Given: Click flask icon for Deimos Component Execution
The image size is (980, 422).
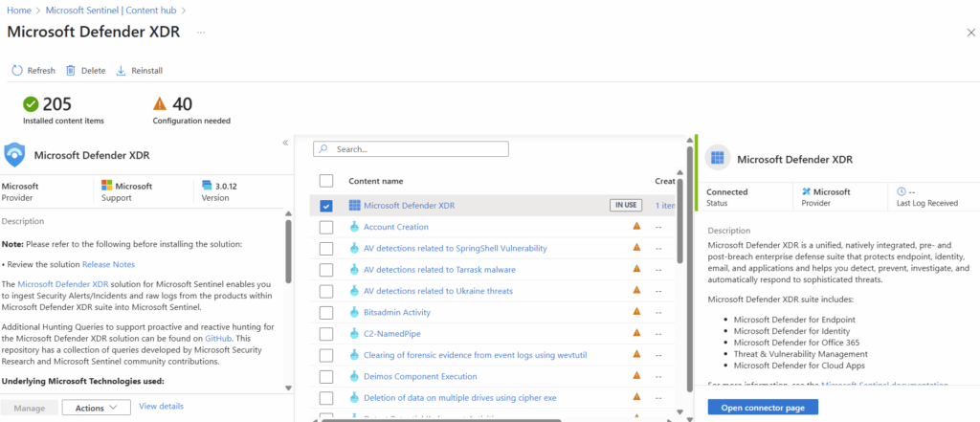Looking at the screenshot, I should (354, 376).
